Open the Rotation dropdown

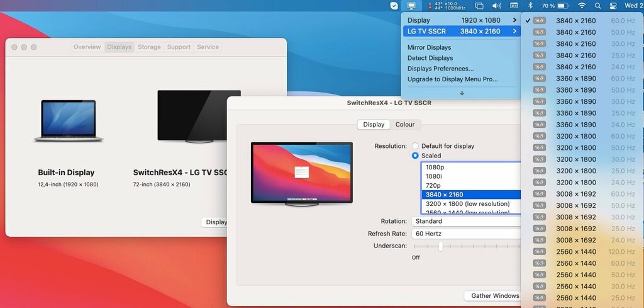pyautogui.click(x=466, y=221)
